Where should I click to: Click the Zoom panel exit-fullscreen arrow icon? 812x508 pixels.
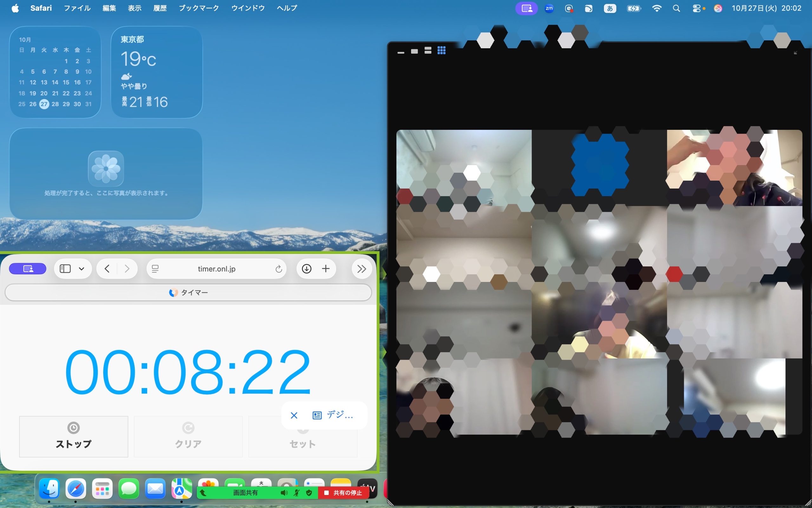795,53
